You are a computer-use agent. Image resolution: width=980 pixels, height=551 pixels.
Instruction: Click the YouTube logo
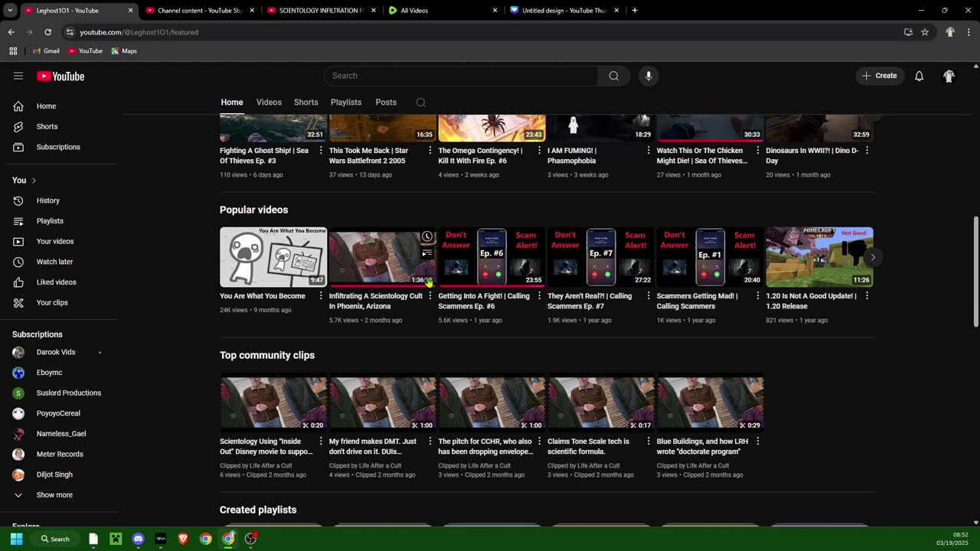60,76
